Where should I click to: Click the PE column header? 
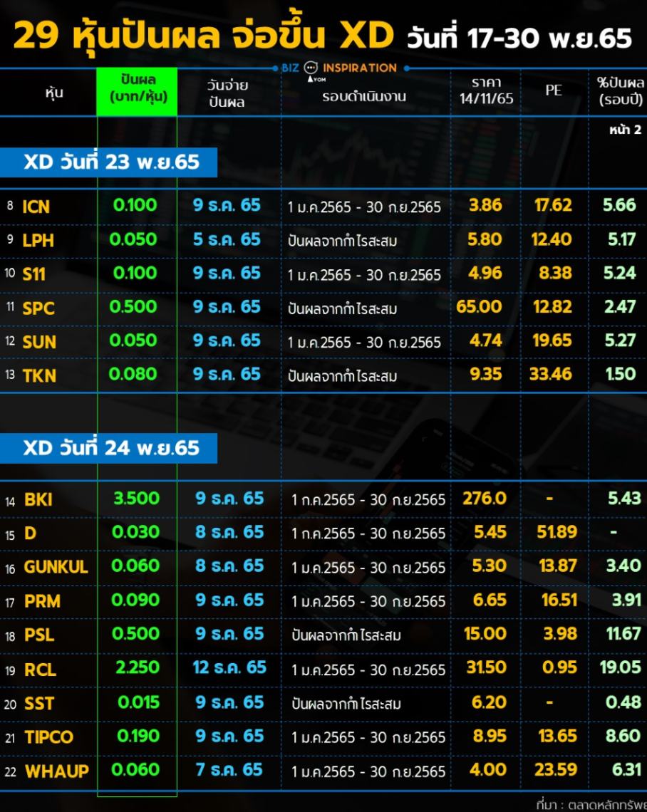553,90
